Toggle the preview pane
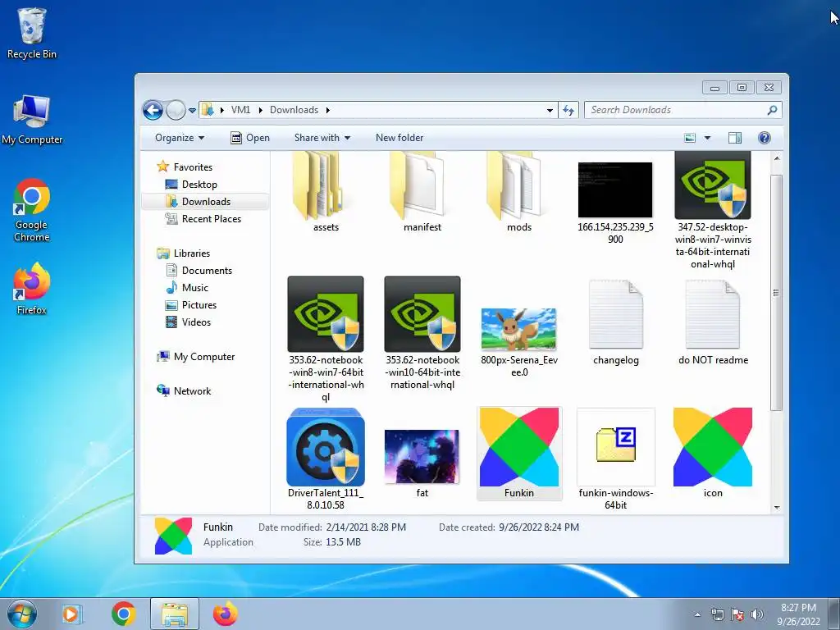Image resolution: width=840 pixels, height=630 pixels. (735, 138)
